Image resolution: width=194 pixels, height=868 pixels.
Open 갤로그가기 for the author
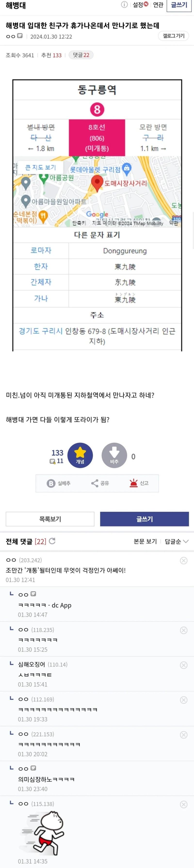pos(173,36)
